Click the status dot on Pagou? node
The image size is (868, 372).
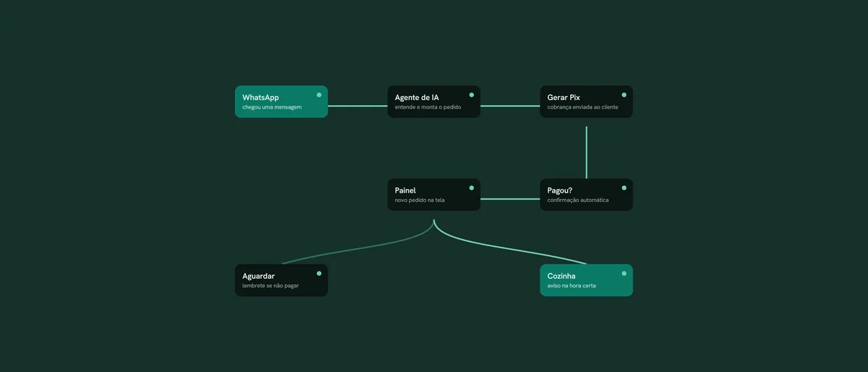coord(624,187)
